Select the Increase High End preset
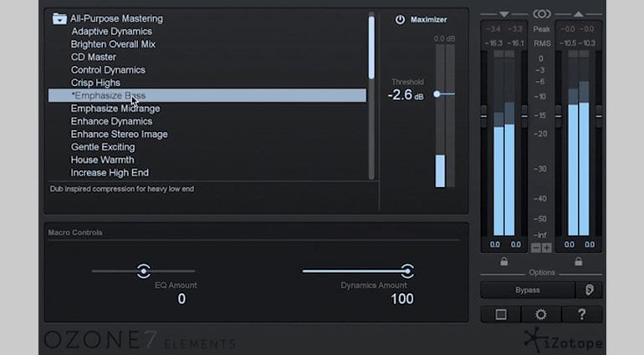This screenshot has height=355, width=644. pos(110,173)
